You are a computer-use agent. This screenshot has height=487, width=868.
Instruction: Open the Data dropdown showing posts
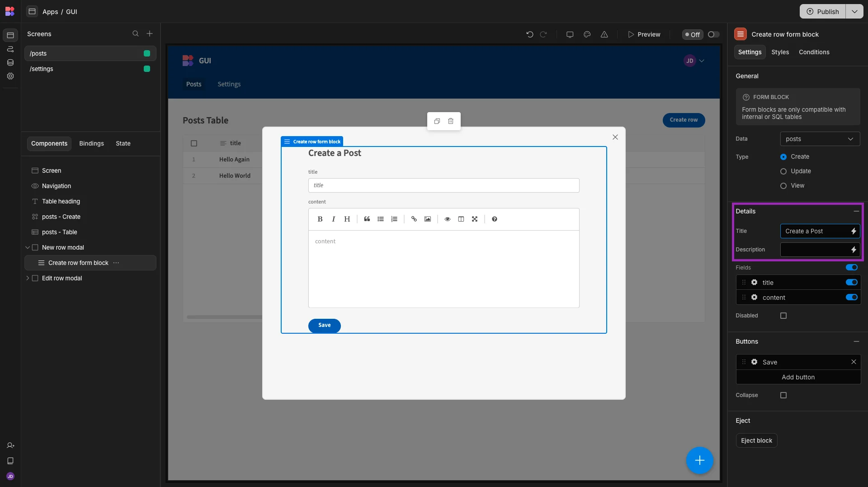820,139
